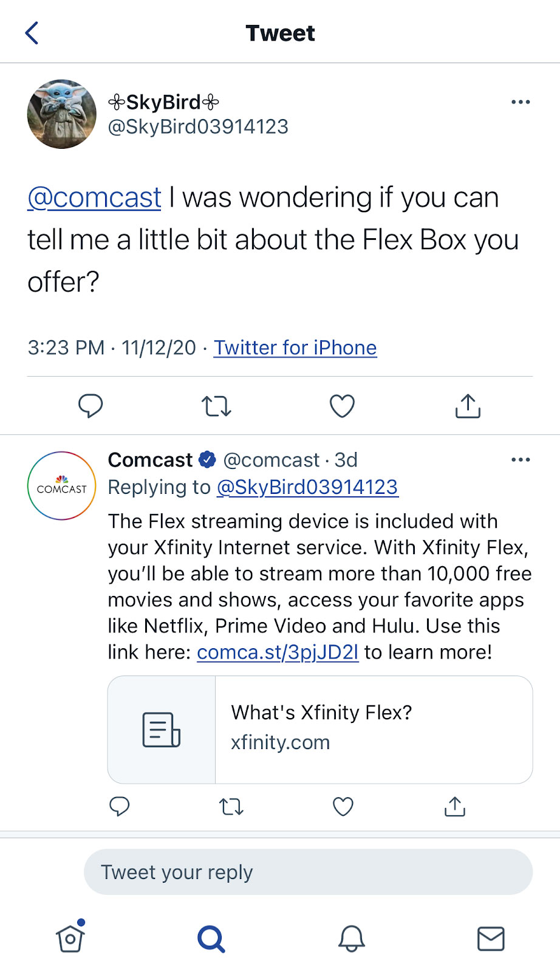Screen dimensions: 560x972
Task: Like SkyBird's main tweet
Action: click(342, 406)
